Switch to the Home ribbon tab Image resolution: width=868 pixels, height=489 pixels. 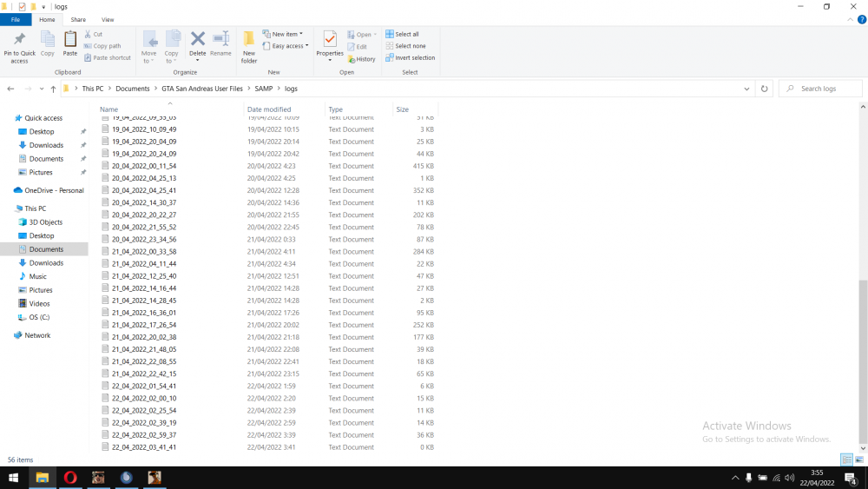tap(47, 19)
